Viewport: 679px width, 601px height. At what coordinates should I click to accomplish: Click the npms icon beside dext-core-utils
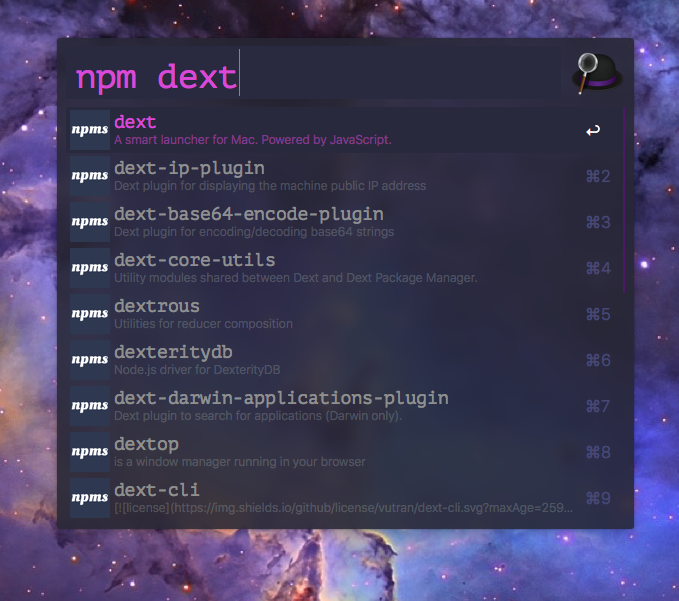click(90, 268)
